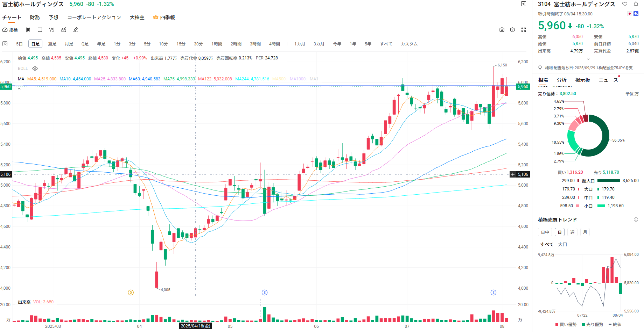Select the 5日 timeframe

(19, 44)
